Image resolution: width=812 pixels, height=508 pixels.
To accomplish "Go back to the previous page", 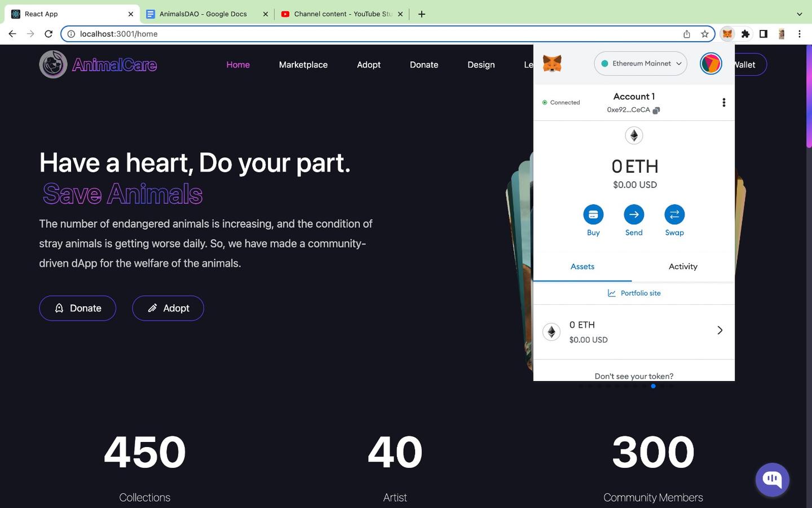I will tap(12, 34).
